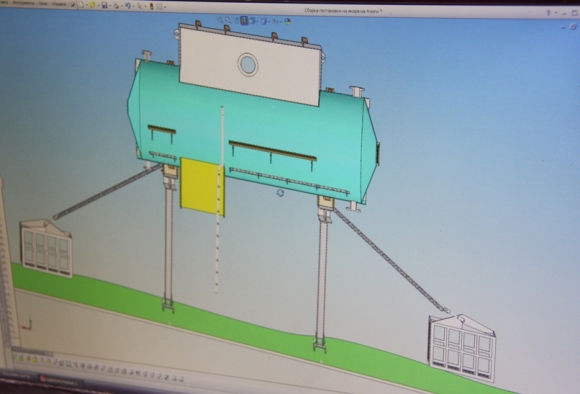
Task: Expand the Display Style dropdown in view toolbar
Action: coord(269,21)
